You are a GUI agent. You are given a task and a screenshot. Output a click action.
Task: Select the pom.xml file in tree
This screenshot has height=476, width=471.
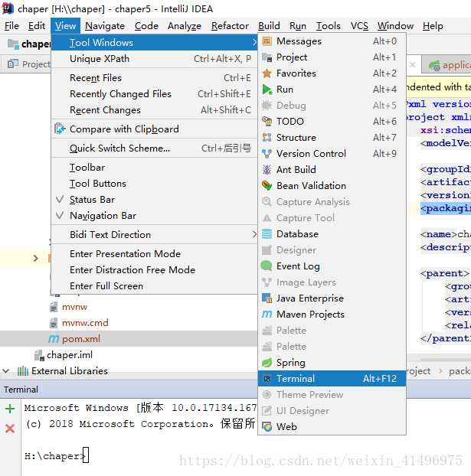pyautogui.click(x=81, y=339)
